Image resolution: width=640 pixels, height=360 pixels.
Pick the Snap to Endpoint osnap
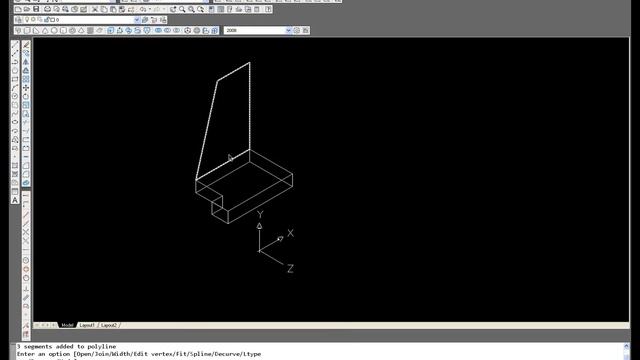26,215
